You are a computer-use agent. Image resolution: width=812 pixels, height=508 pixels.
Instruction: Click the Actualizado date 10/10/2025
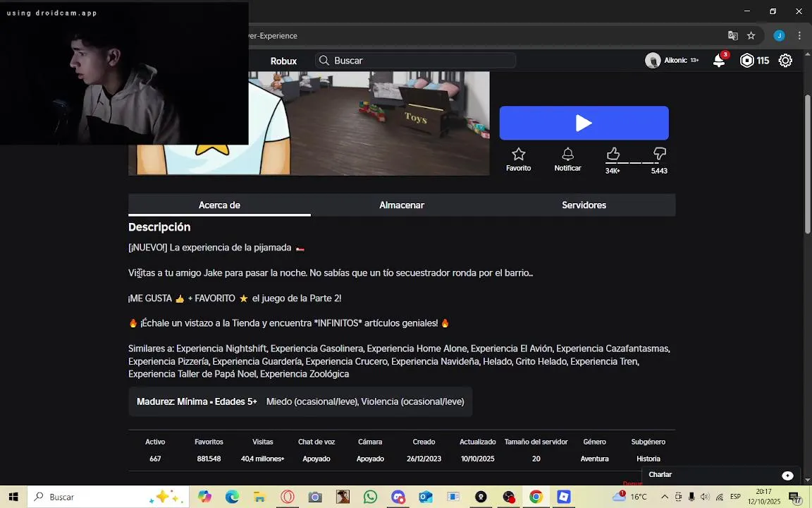pos(477,459)
